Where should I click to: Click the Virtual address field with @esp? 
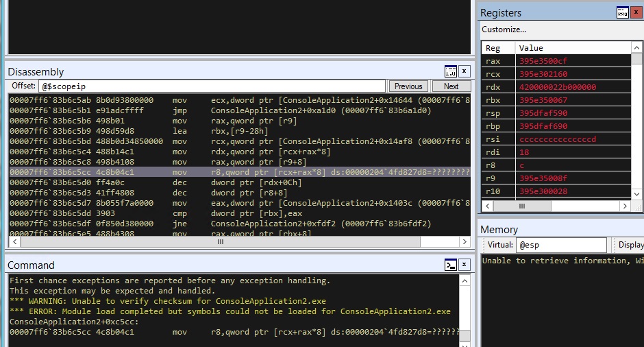[561, 245]
